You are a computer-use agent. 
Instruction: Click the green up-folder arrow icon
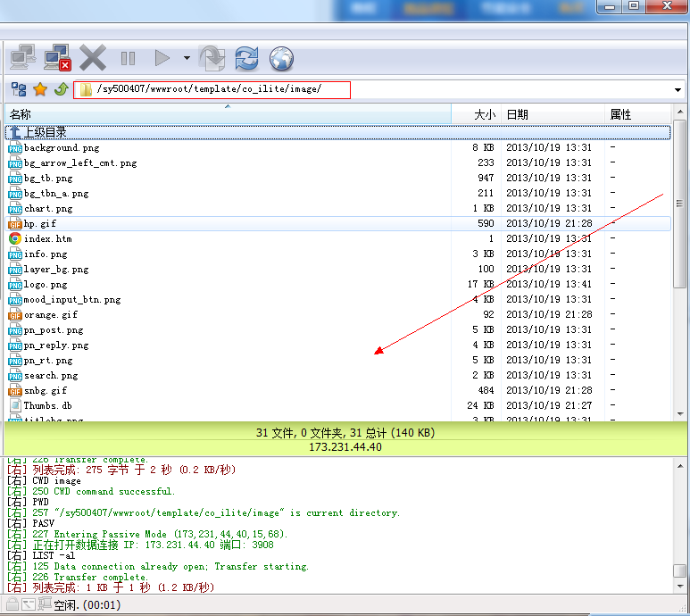pyautogui.click(x=62, y=89)
